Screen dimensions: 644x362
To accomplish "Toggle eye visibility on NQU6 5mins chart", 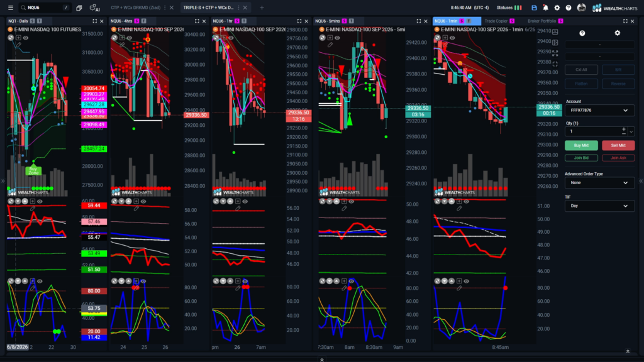I will tap(337, 38).
